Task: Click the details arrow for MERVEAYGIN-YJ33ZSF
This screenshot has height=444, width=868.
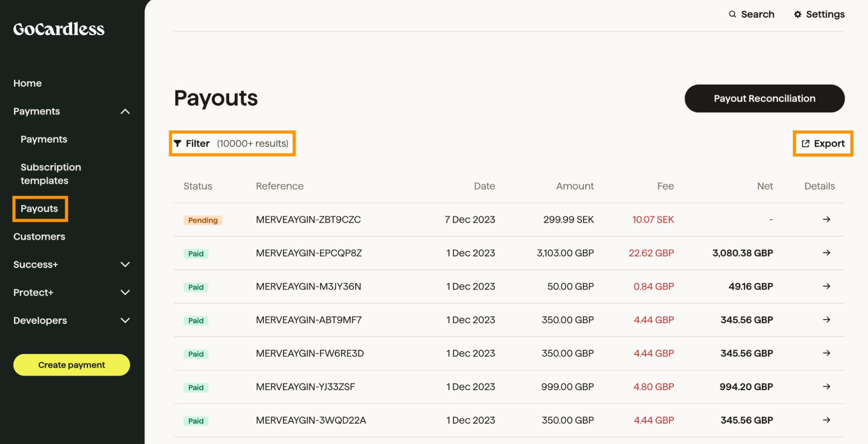Action: pyautogui.click(x=827, y=387)
